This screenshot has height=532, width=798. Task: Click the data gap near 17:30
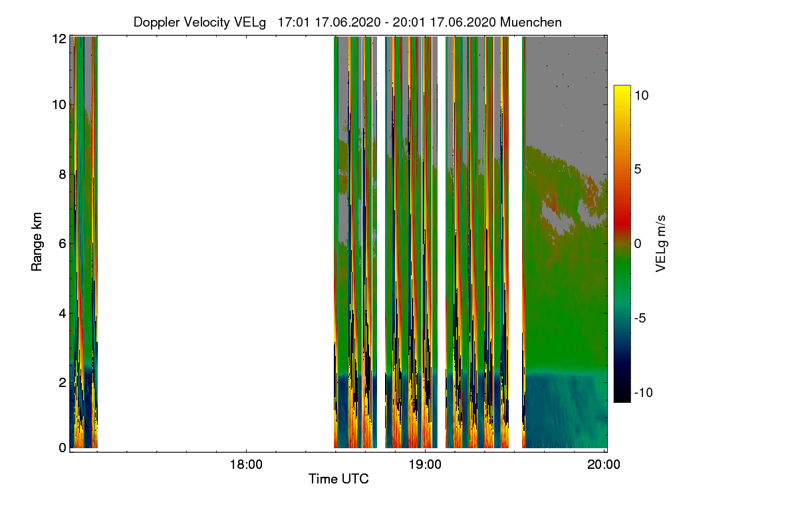pos(215,242)
